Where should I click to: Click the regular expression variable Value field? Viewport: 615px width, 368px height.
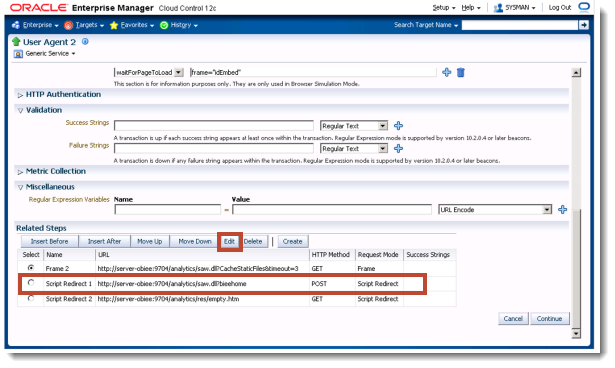[332, 210]
